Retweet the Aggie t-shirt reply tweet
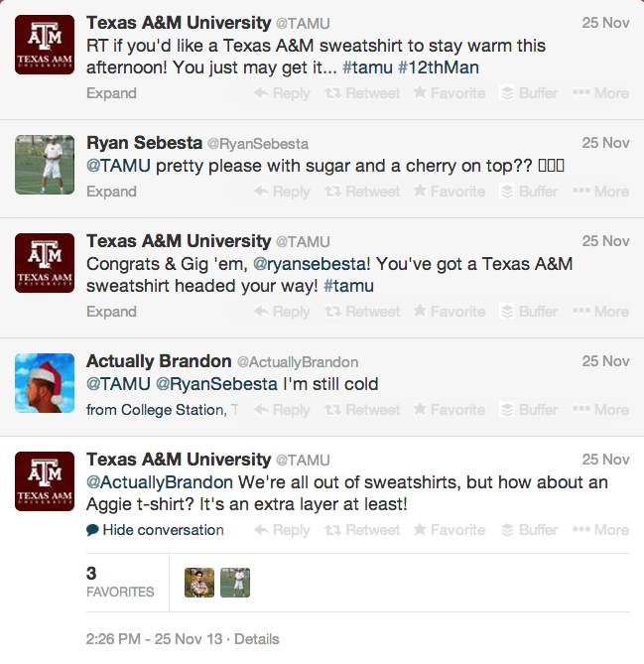This screenshot has height=664, width=644. click(362, 530)
